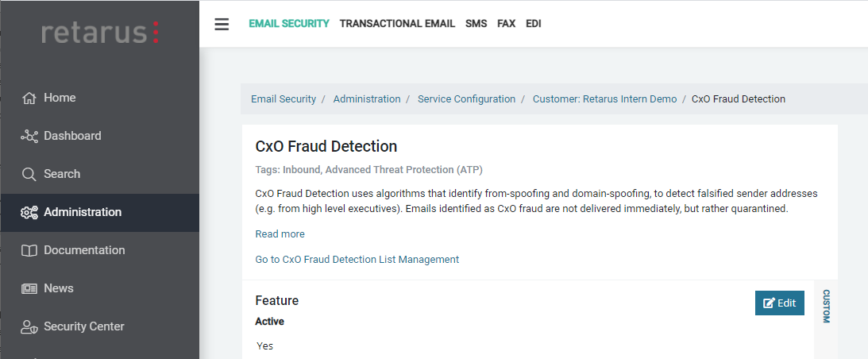Navigate to Service Configuration breadcrumb
Screen dimensions: 868x359
point(466,99)
